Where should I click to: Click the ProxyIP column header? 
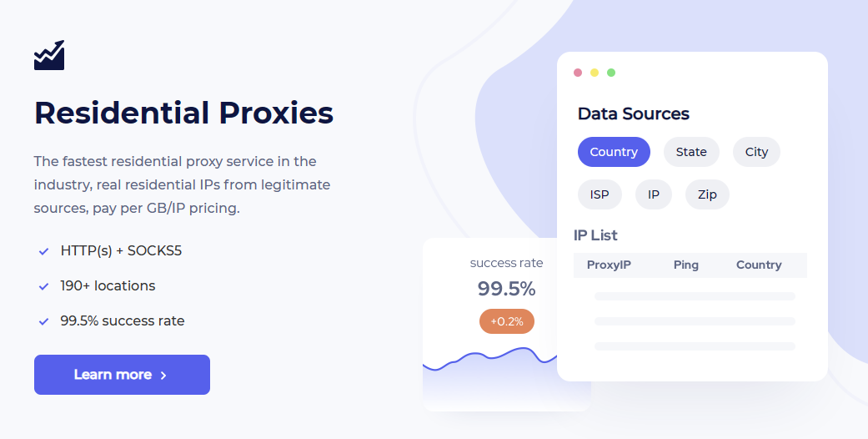[x=609, y=265]
